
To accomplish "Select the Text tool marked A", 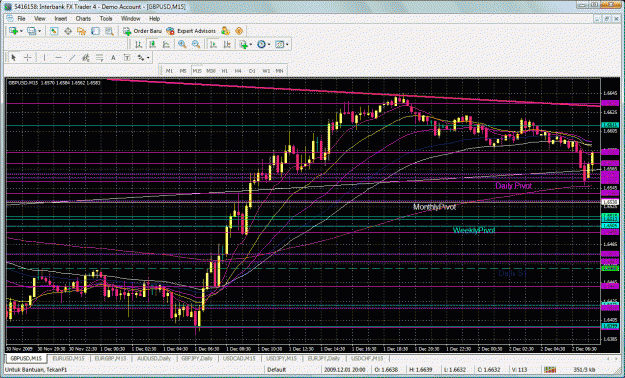I will coord(113,58).
